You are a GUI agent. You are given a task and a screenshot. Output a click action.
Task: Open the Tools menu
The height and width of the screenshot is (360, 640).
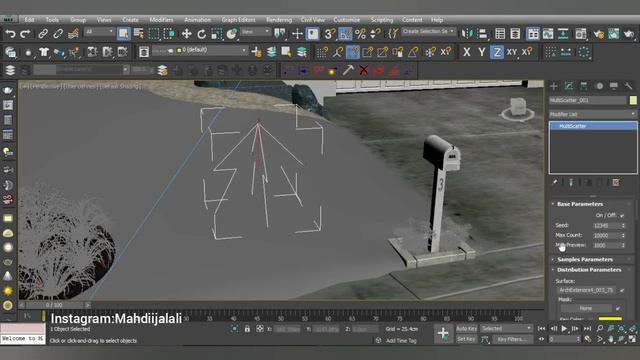(x=52, y=20)
